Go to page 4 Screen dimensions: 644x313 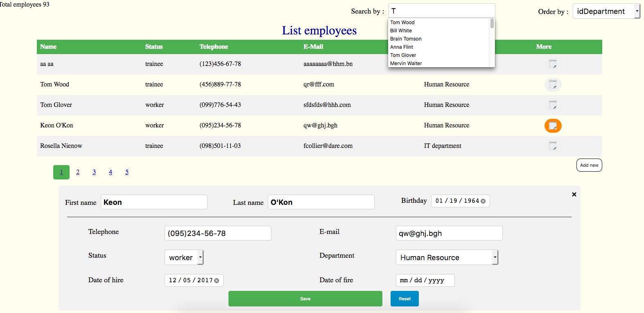click(x=111, y=172)
